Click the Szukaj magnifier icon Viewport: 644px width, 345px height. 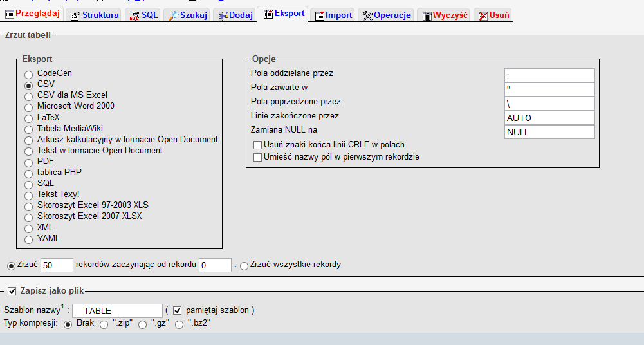click(x=174, y=16)
